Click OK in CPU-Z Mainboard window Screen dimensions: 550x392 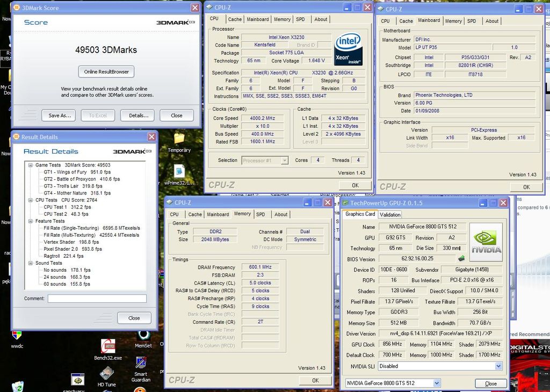pyautogui.click(x=526, y=187)
